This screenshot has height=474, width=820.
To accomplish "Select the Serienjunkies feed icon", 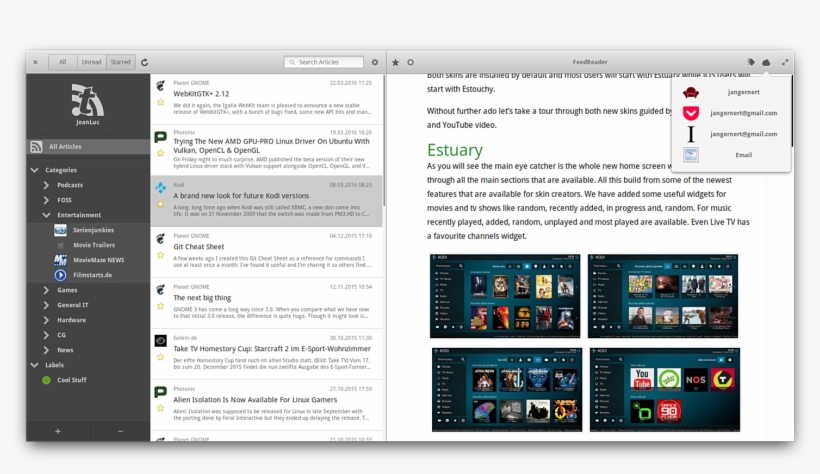I will click(x=60, y=230).
